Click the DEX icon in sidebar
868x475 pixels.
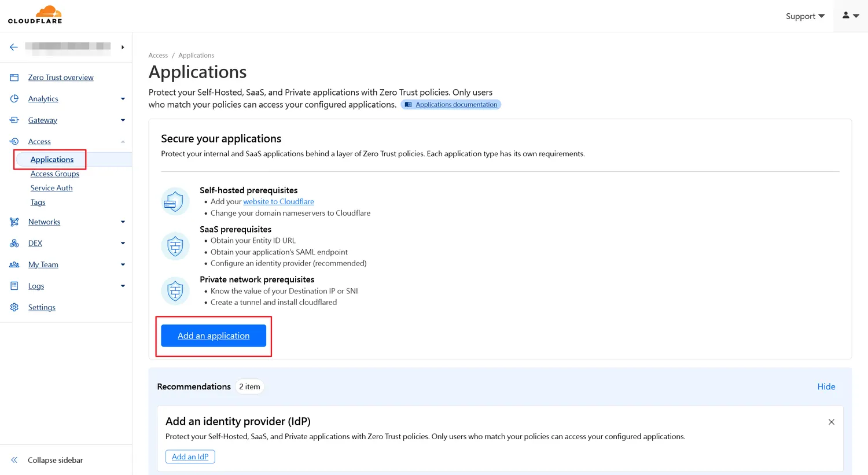(x=14, y=244)
